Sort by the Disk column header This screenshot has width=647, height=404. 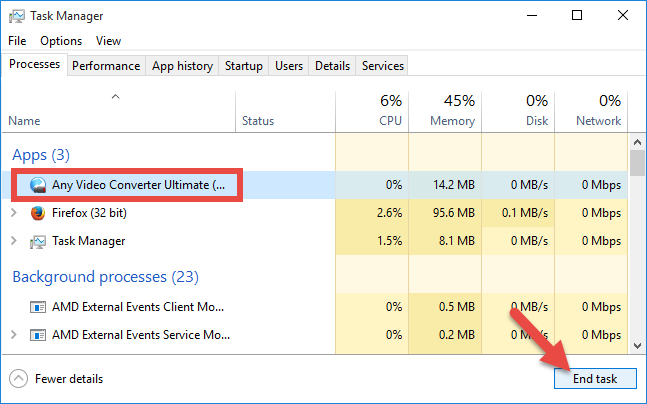pyautogui.click(x=518, y=112)
